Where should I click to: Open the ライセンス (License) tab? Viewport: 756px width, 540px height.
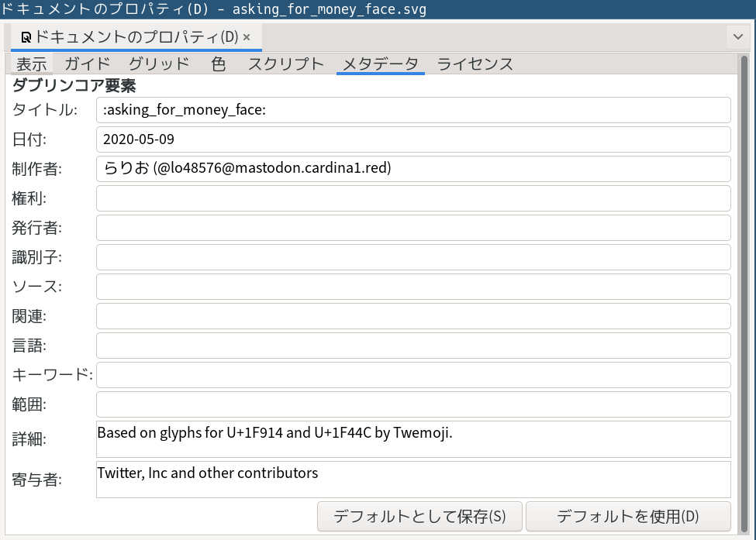coord(475,64)
